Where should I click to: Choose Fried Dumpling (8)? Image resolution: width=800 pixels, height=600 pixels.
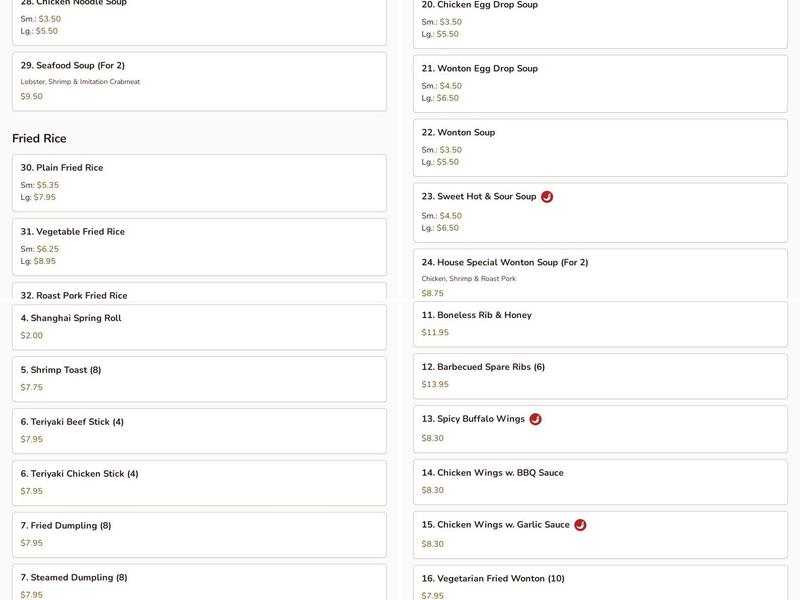199,535
